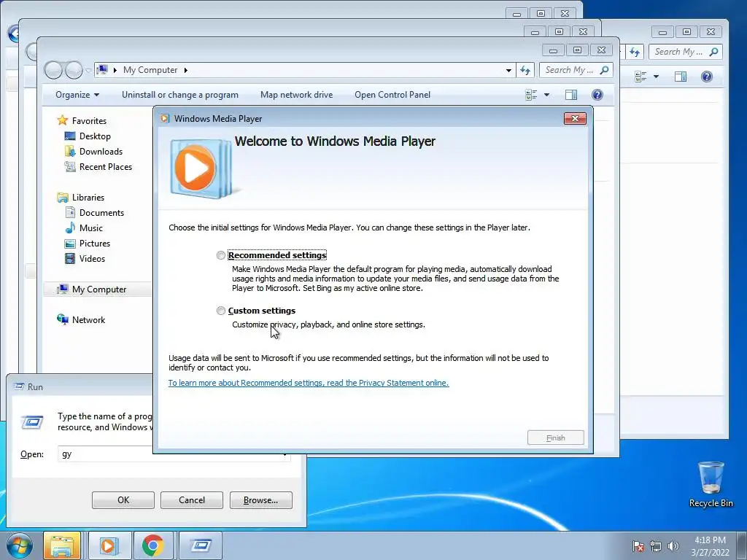
Task: Open view dropdown arrow in rear right Explorer window
Action: 656,76
